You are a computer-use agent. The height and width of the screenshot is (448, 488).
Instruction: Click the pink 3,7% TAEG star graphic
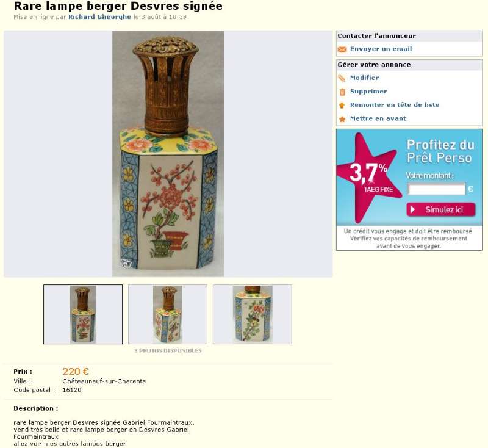click(369, 178)
